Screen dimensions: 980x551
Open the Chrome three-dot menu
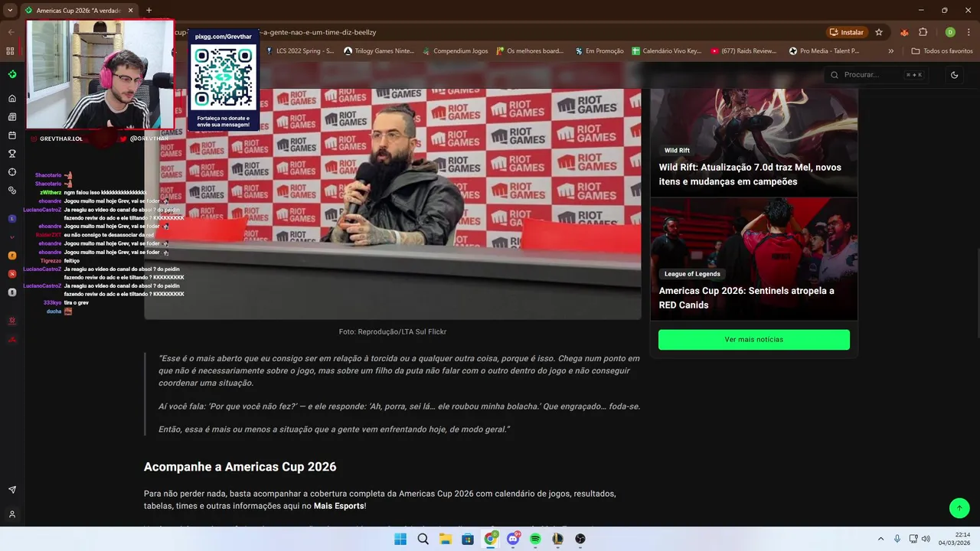(x=969, y=32)
